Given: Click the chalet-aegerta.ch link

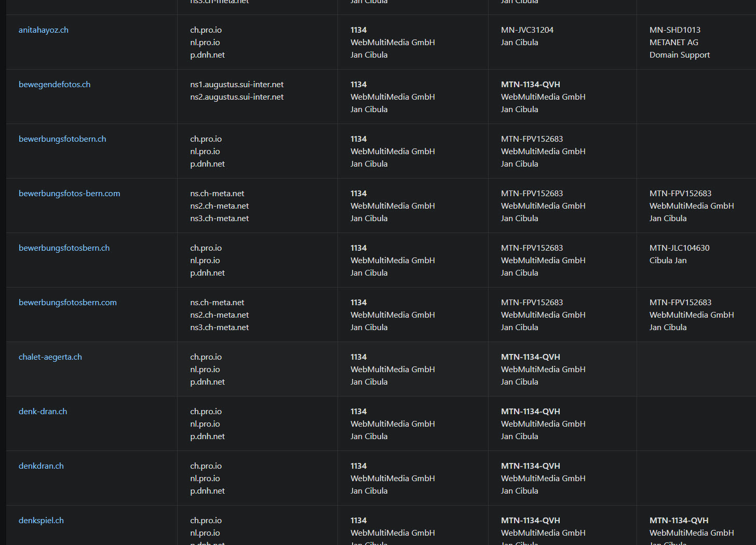Looking at the screenshot, I should click(x=50, y=357).
